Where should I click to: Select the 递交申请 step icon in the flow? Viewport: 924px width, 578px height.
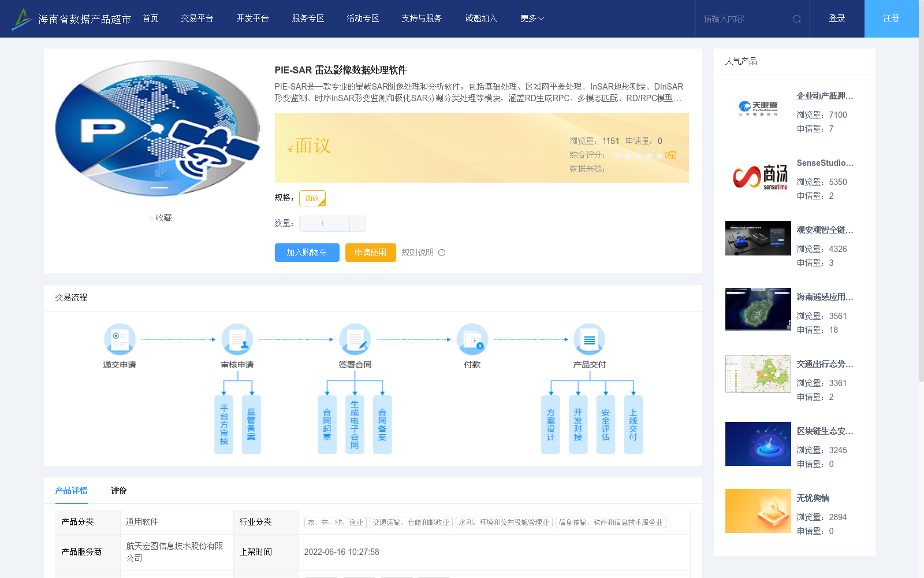coord(120,339)
